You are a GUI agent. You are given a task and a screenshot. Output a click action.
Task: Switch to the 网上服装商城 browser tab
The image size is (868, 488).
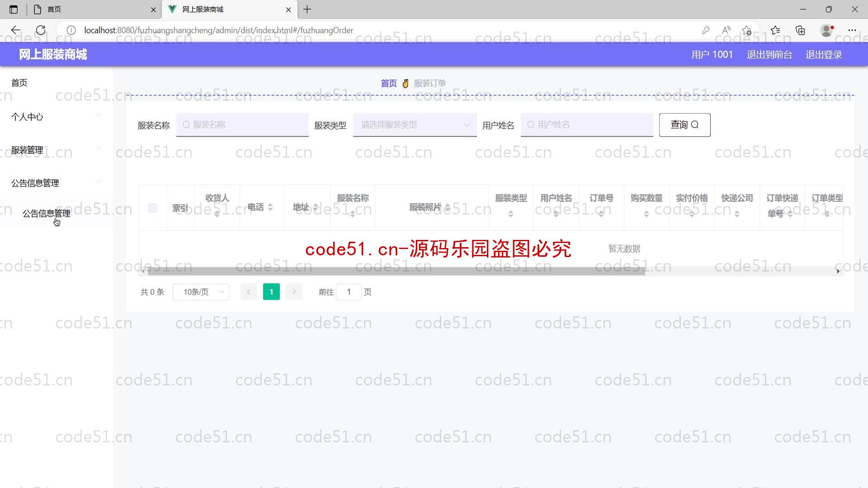pos(230,9)
